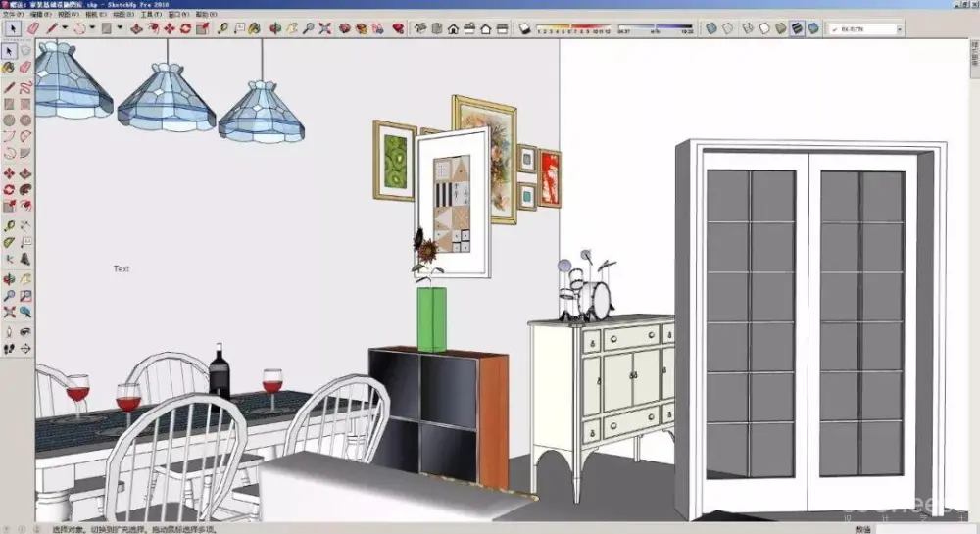
Task: Activate the Paint Bucket tool in top toolbar
Action: pos(254,28)
